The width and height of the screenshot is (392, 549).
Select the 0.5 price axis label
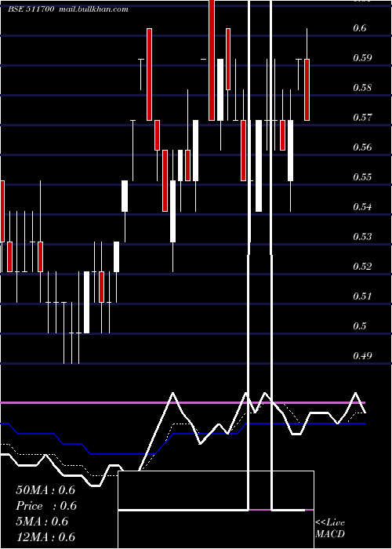[360, 326]
